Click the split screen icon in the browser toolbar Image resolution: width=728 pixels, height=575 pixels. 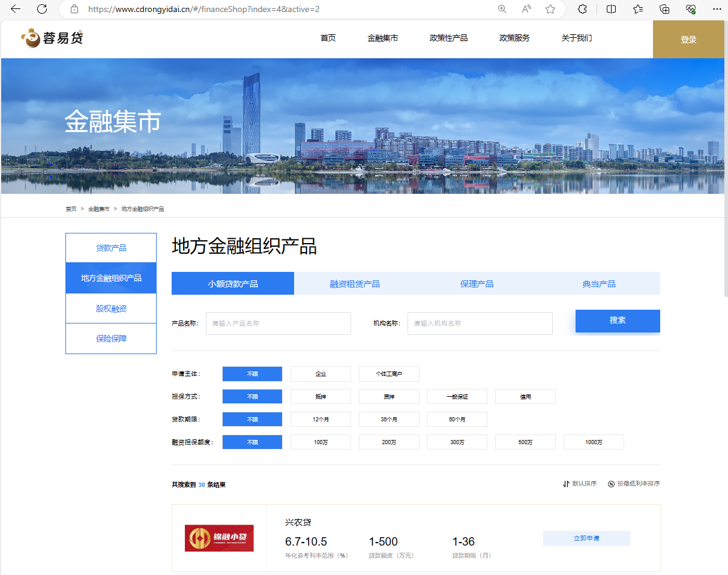point(611,10)
